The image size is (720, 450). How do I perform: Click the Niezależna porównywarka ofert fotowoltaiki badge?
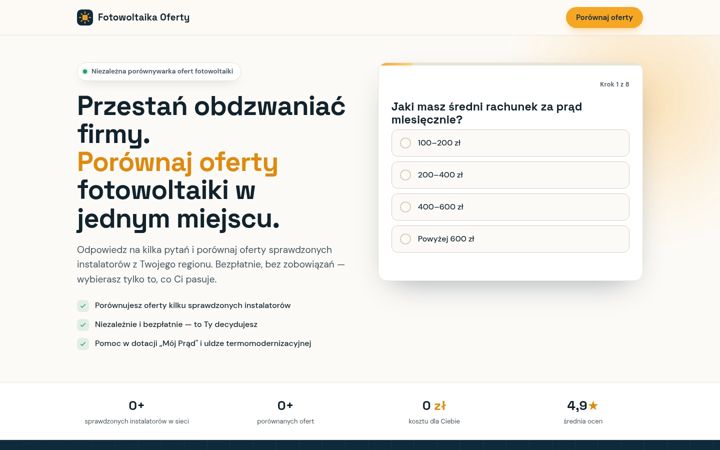coord(158,71)
